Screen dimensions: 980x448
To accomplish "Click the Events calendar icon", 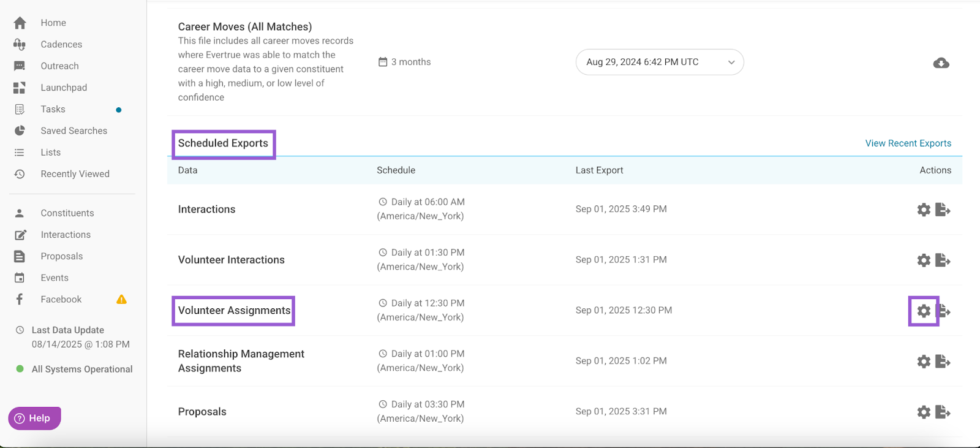I will [x=20, y=278].
